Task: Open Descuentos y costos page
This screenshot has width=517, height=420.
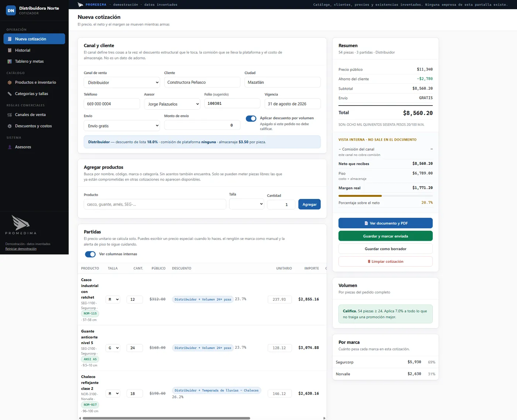Action: (34, 126)
